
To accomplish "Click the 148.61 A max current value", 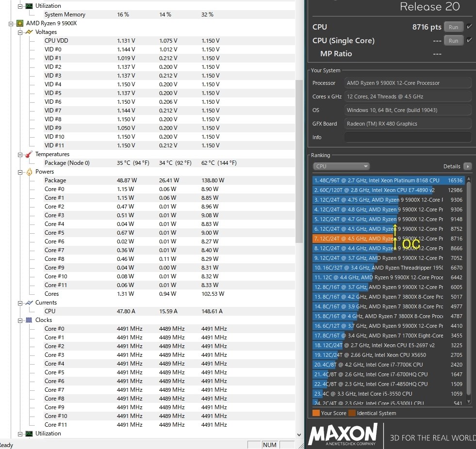I will coord(212,311).
